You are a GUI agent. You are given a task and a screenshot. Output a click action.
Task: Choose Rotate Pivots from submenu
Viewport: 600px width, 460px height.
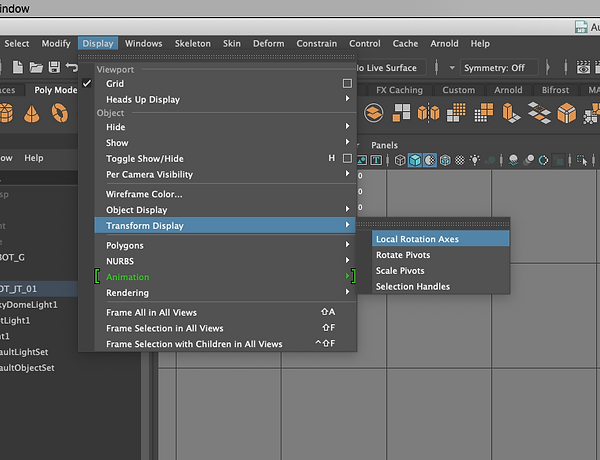[440, 254]
